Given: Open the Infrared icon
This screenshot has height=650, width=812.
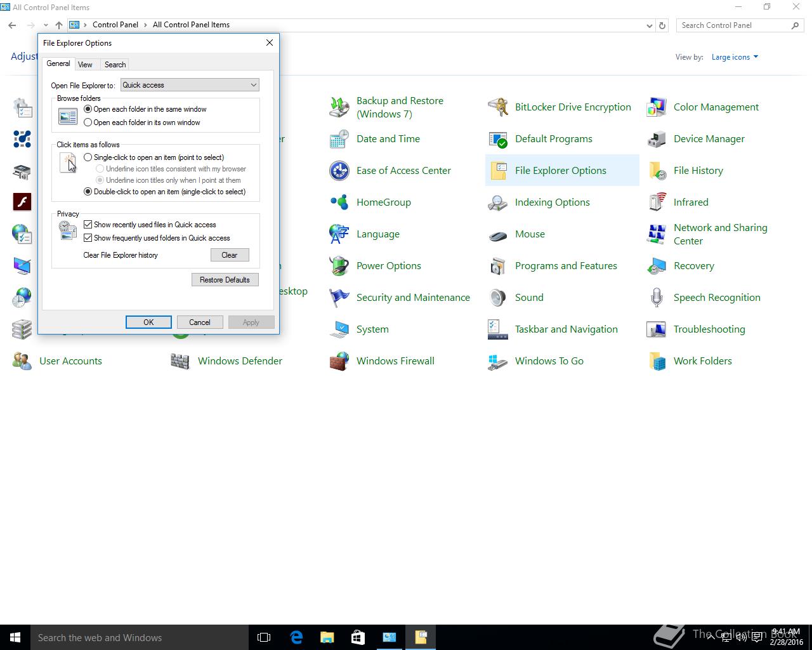Looking at the screenshot, I should pos(657,202).
